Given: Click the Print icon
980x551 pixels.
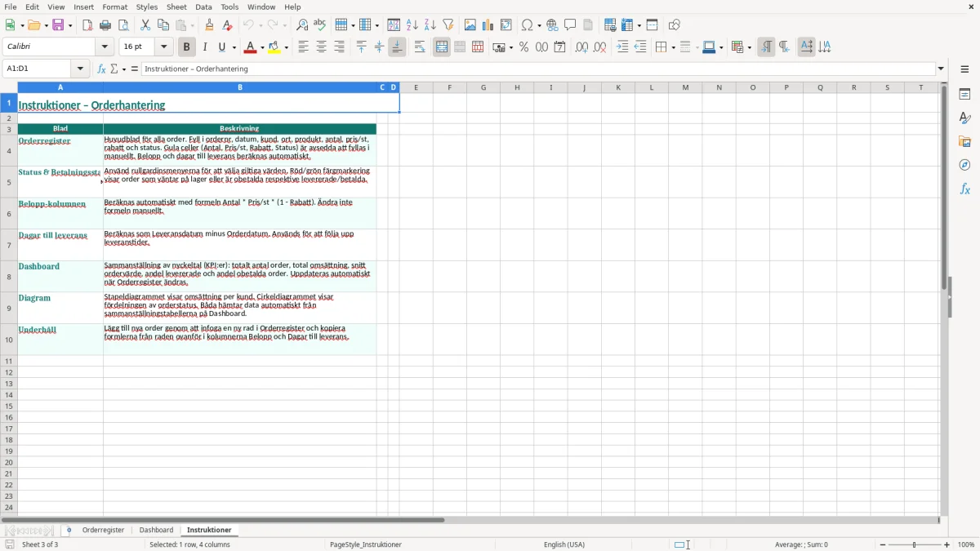Looking at the screenshot, I should coord(105,25).
